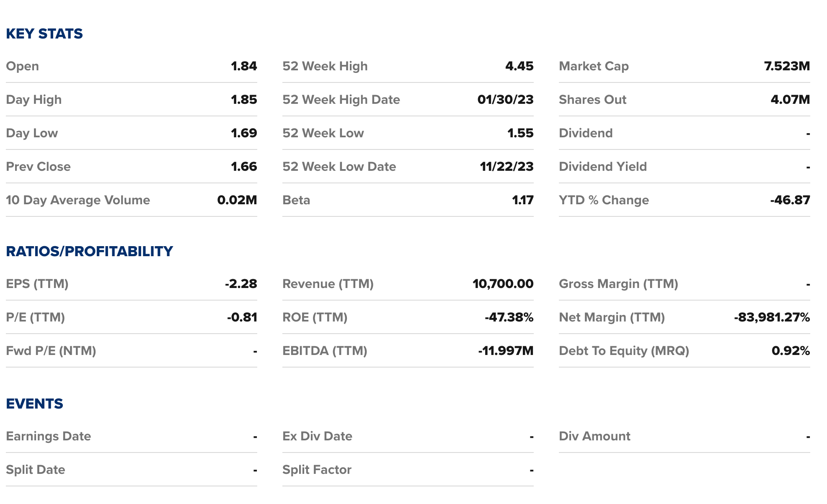Click the Split Factor label
Viewport: 827px width, 504px height.
tap(317, 470)
